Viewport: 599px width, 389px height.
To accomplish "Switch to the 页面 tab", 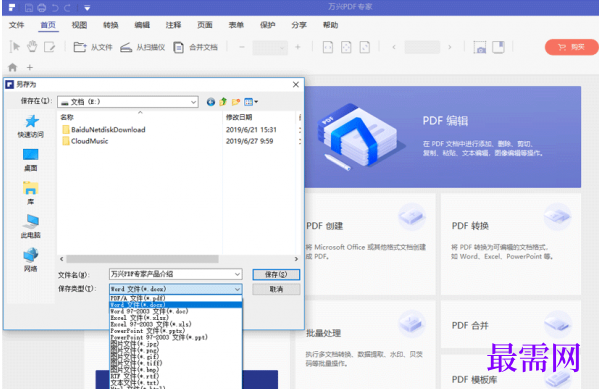I will pos(205,25).
